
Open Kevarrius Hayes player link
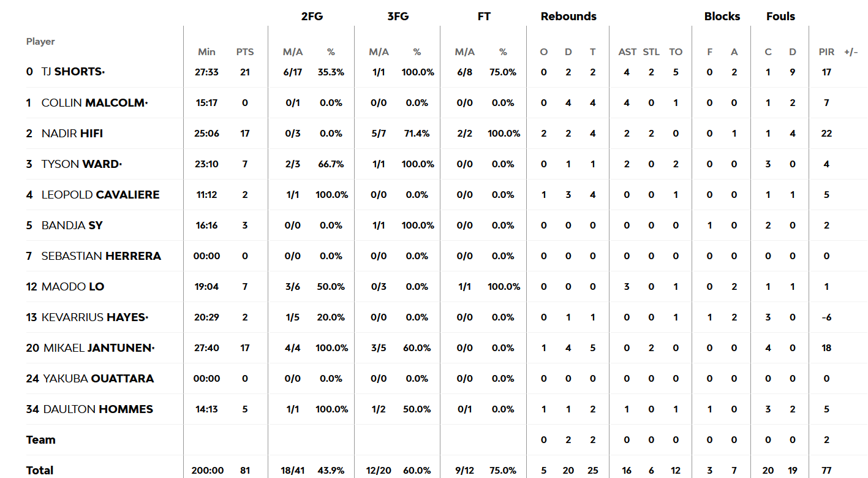click(94, 317)
